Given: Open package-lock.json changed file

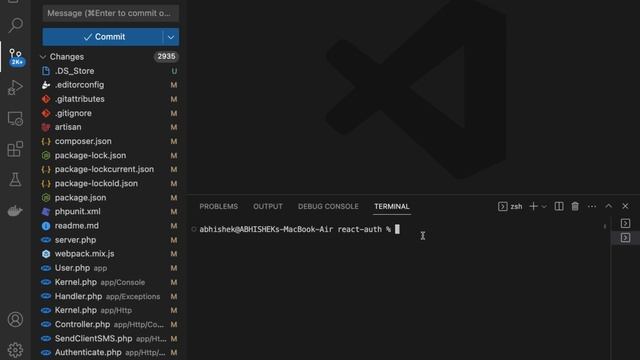Looking at the screenshot, I should pyautogui.click(x=109, y=156).
